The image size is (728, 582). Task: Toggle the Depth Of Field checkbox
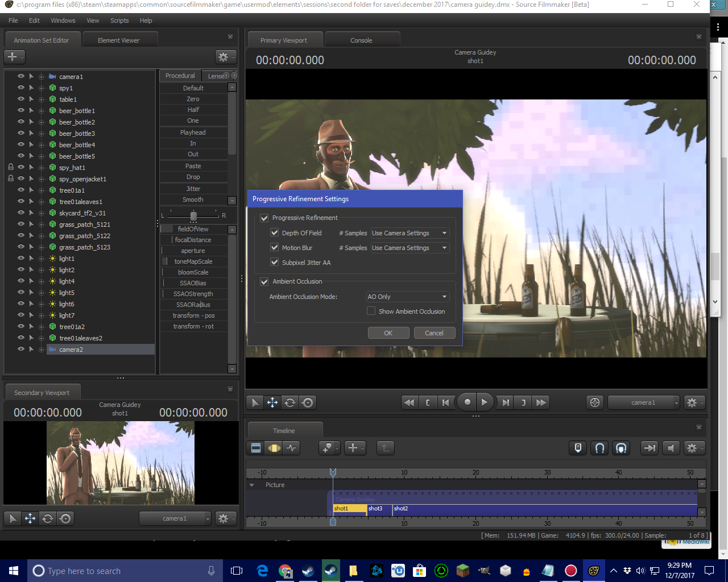point(275,232)
